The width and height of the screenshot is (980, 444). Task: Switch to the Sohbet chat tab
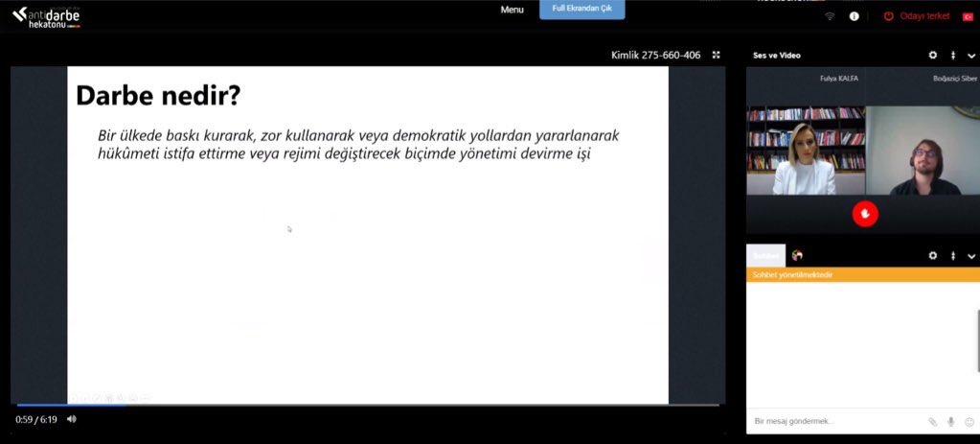[x=765, y=256]
